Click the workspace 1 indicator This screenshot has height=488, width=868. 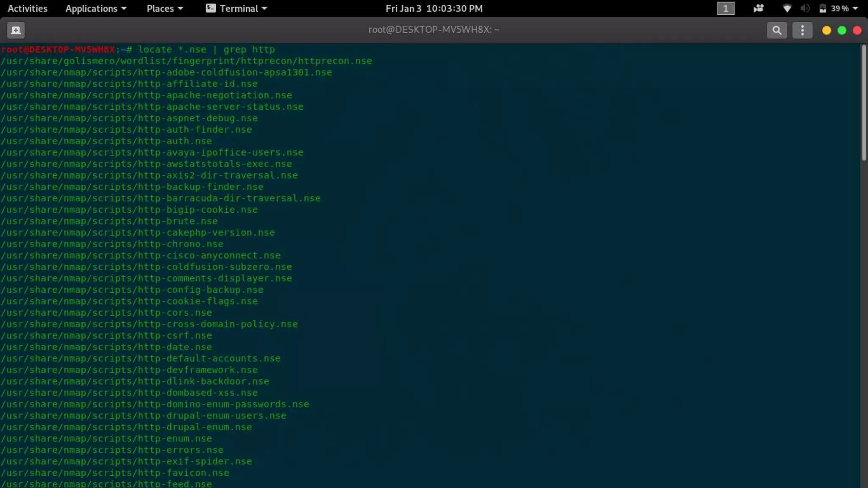tap(725, 8)
